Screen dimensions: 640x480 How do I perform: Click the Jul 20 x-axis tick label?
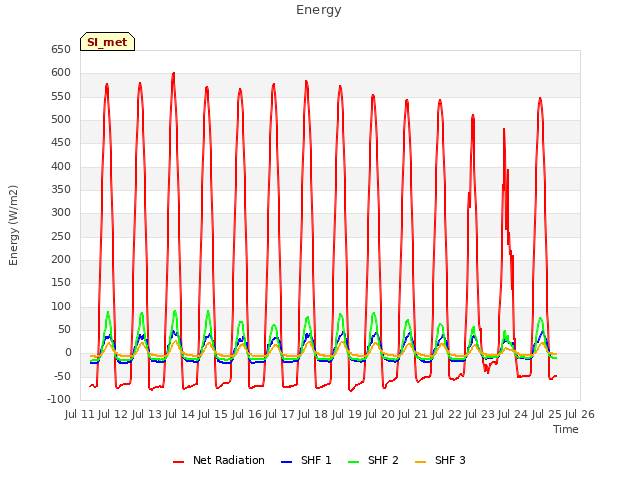[x=380, y=415]
